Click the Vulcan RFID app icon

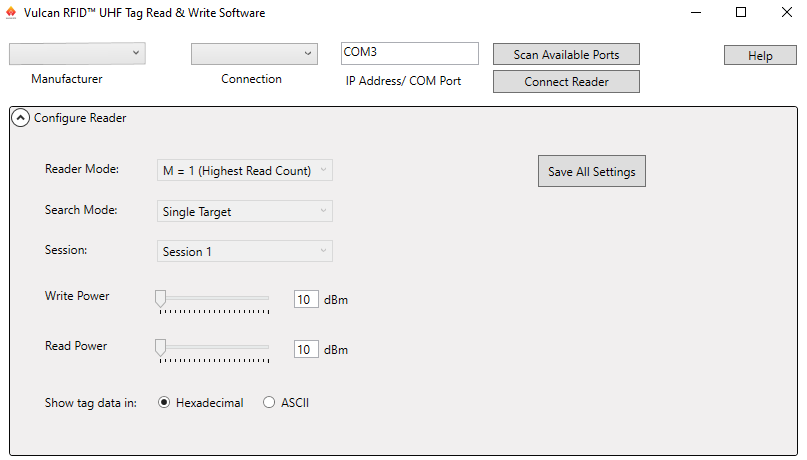11,13
